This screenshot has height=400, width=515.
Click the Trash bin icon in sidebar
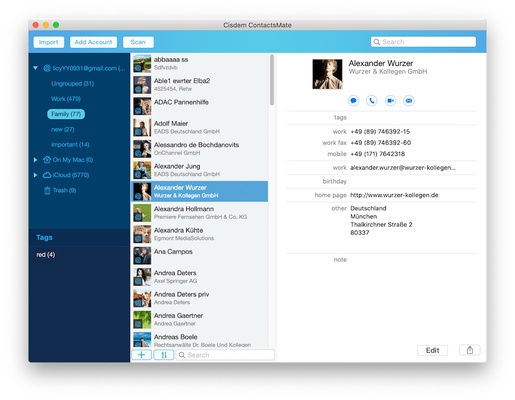click(47, 190)
